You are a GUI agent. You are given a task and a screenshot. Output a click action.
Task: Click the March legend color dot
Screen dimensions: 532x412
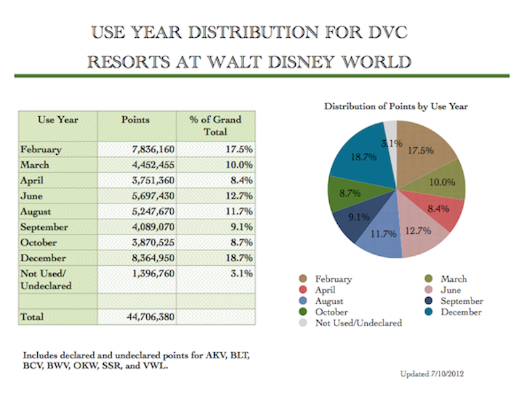[428, 278]
